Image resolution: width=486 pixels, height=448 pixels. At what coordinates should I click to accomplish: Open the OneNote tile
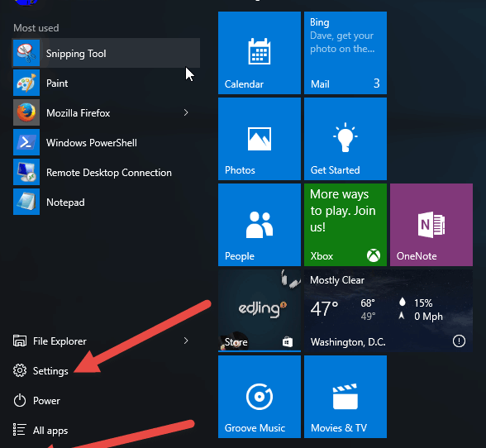pyautogui.click(x=431, y=225)
